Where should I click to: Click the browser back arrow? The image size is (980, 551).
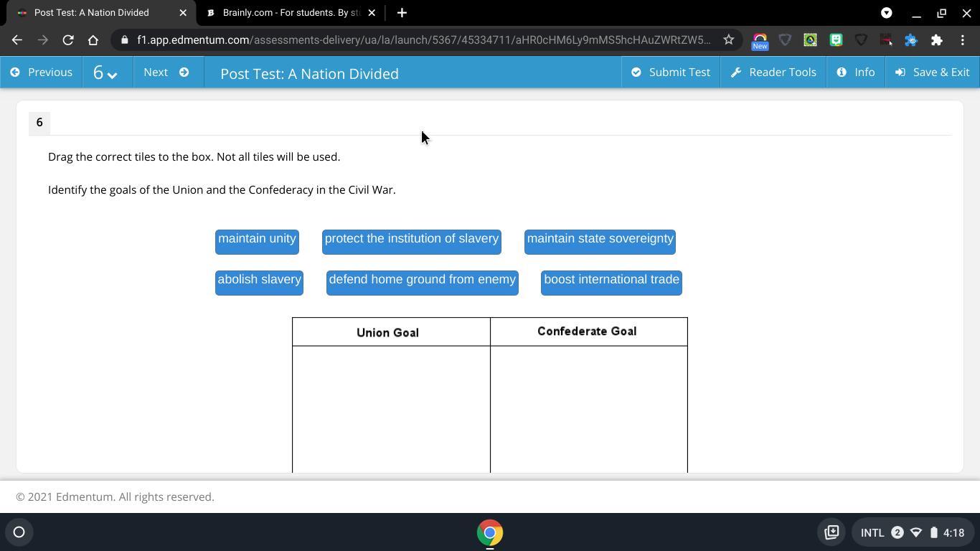[17, 40]
